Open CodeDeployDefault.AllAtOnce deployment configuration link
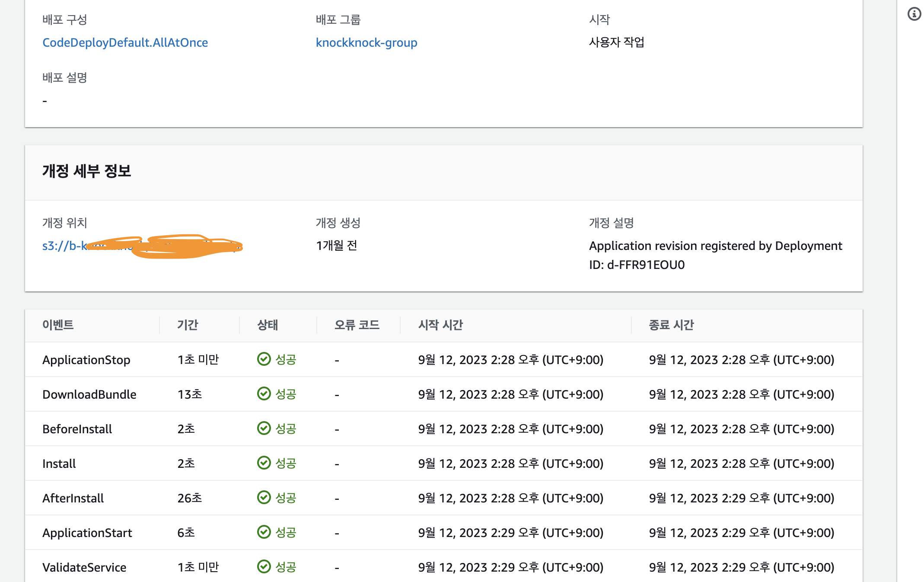This screenshot has height=582, width=924. tap(125, 42)
